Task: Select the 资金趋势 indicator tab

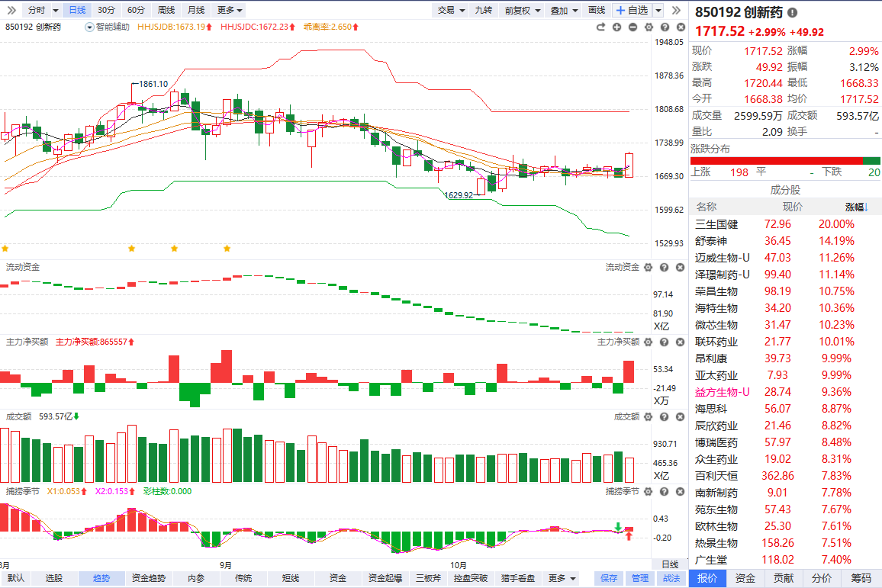Action: tap(150, 579)
